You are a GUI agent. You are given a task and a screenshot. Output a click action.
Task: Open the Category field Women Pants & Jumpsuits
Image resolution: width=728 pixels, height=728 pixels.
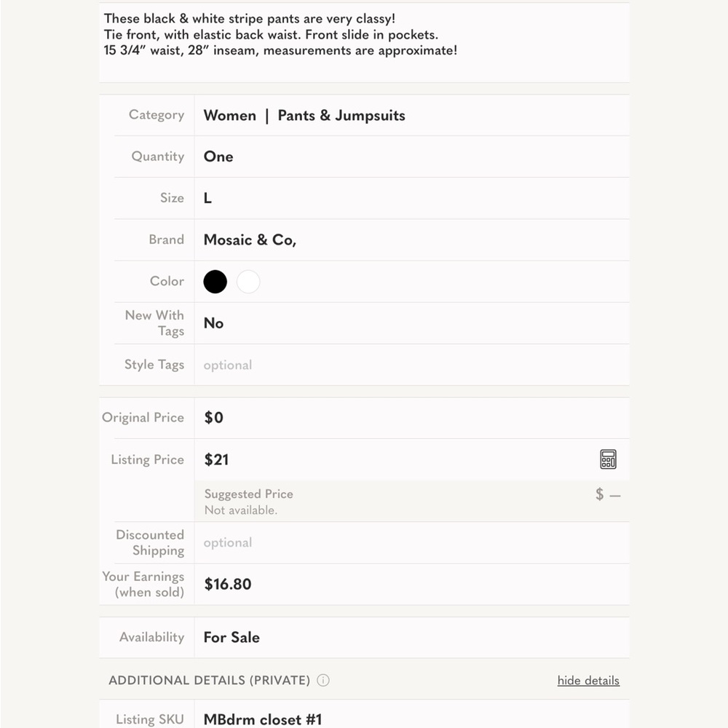tap(412, 115)
